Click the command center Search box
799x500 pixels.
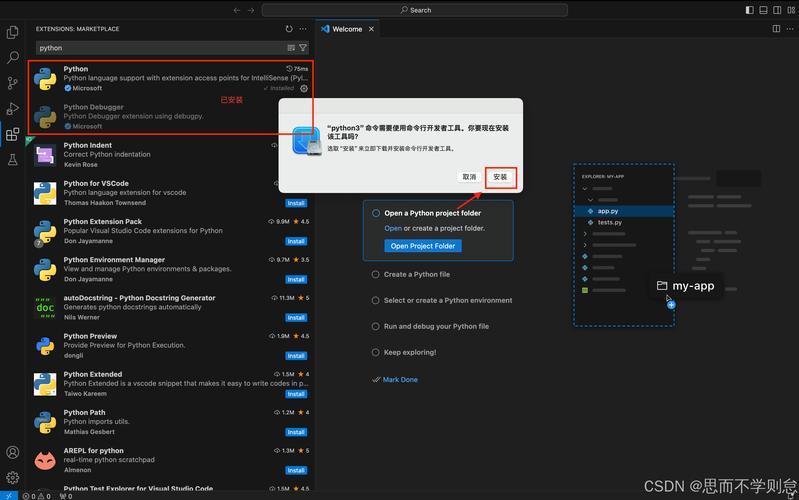coord(415,10)
